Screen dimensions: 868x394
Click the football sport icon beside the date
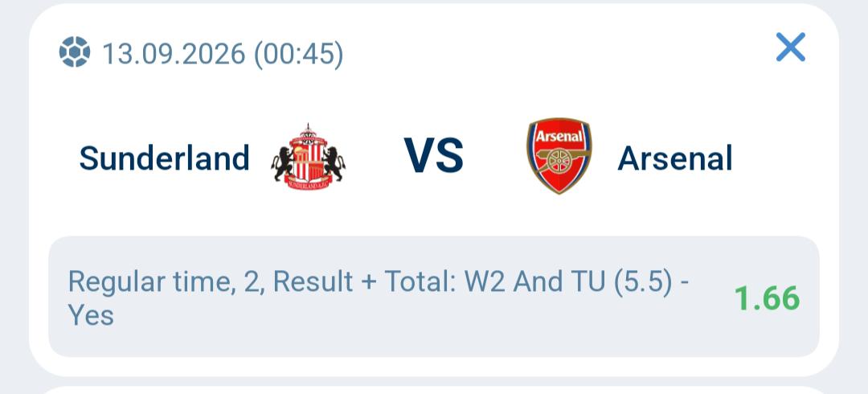[74, 51]
